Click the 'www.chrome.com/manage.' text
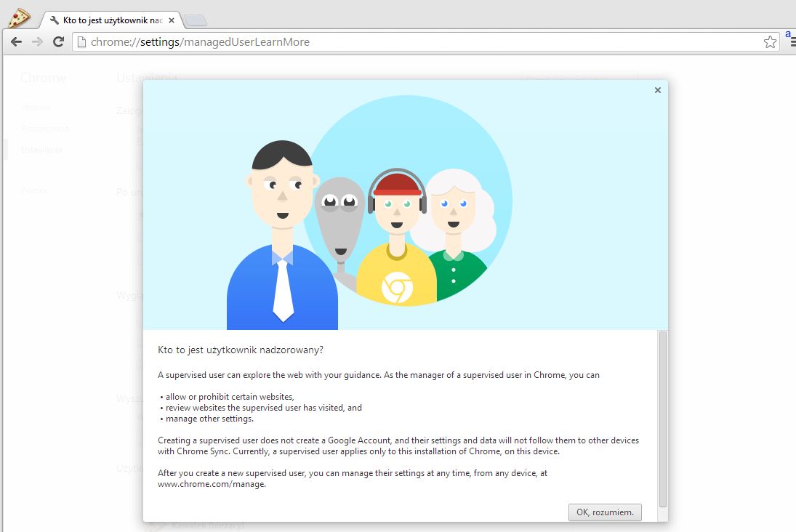Viewport: 796px width, 532px height. [212, 484]
